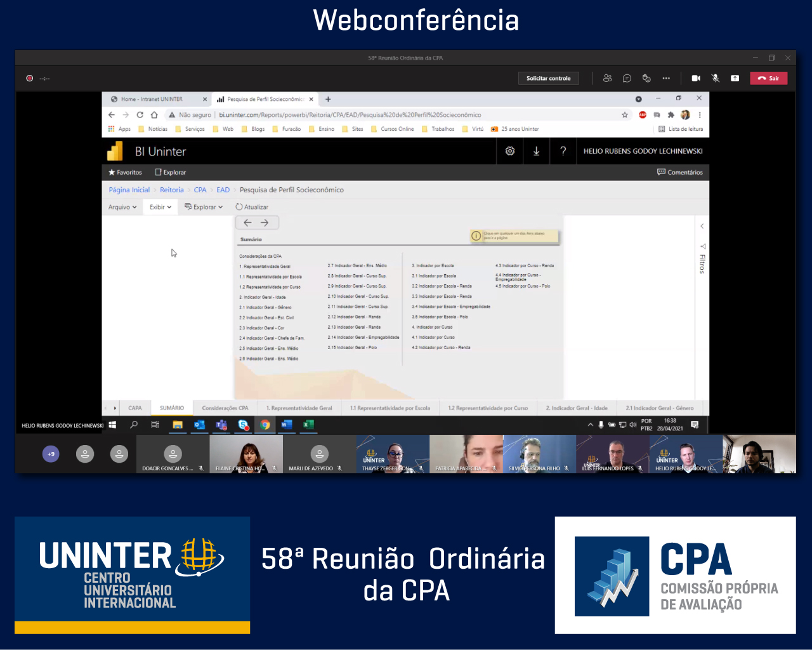Leave the meeting with Sair

[x=768, y=78]
